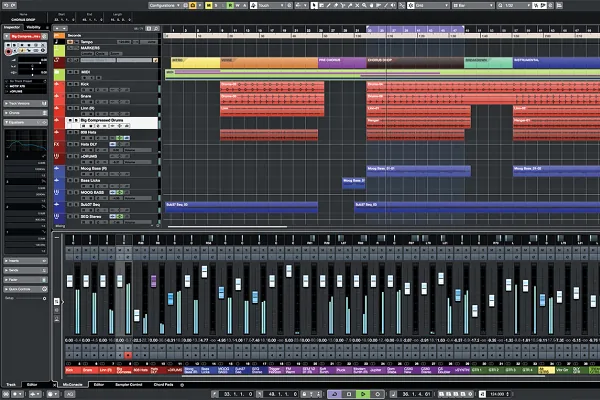Select the Object Selection arrow tool
600x400 pixels.
pos(314,5)
